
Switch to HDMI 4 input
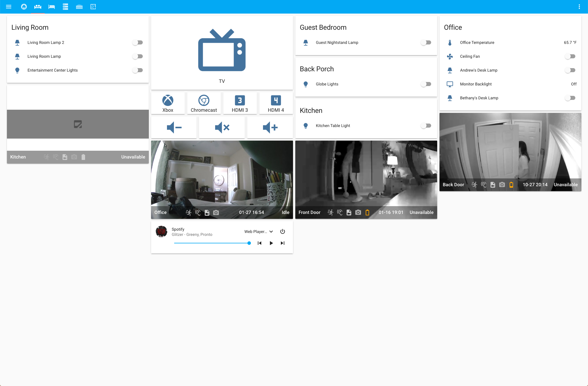276,100
